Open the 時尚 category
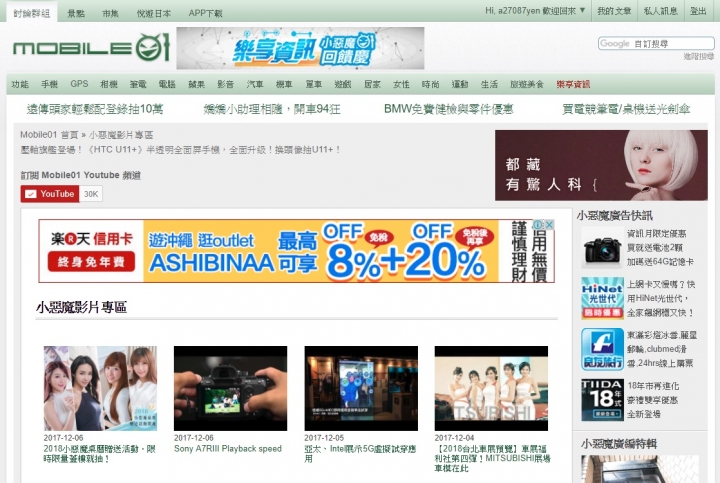Screen dimensions: 720x483 pyautogui.click(x=430, y=84)
